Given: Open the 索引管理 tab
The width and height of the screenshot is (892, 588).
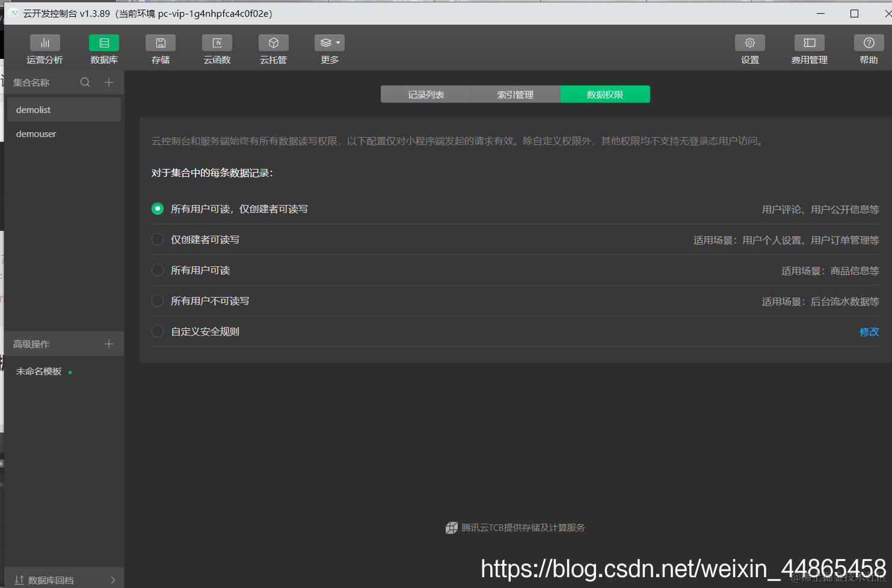Looking at the screenshot, I should point(515,94).
